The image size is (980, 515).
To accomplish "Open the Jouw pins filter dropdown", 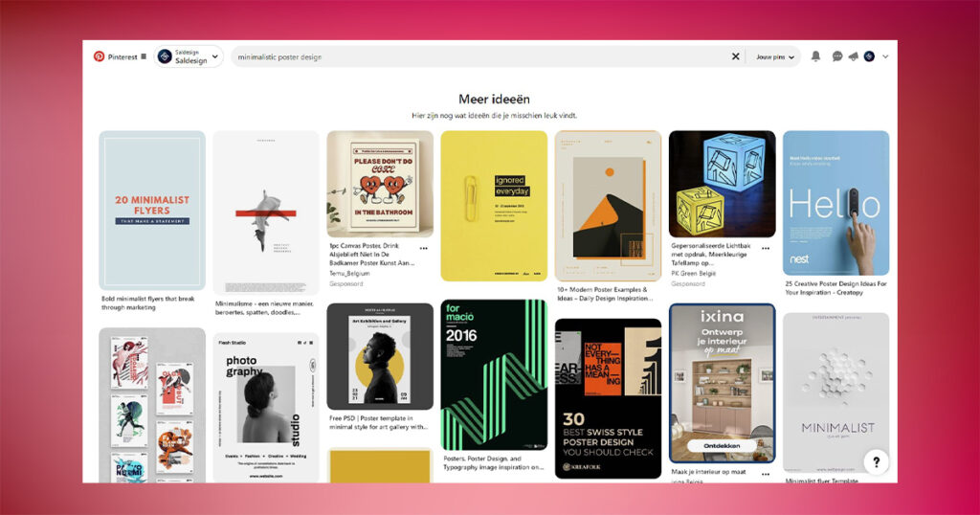I will [x=775, y=56].
